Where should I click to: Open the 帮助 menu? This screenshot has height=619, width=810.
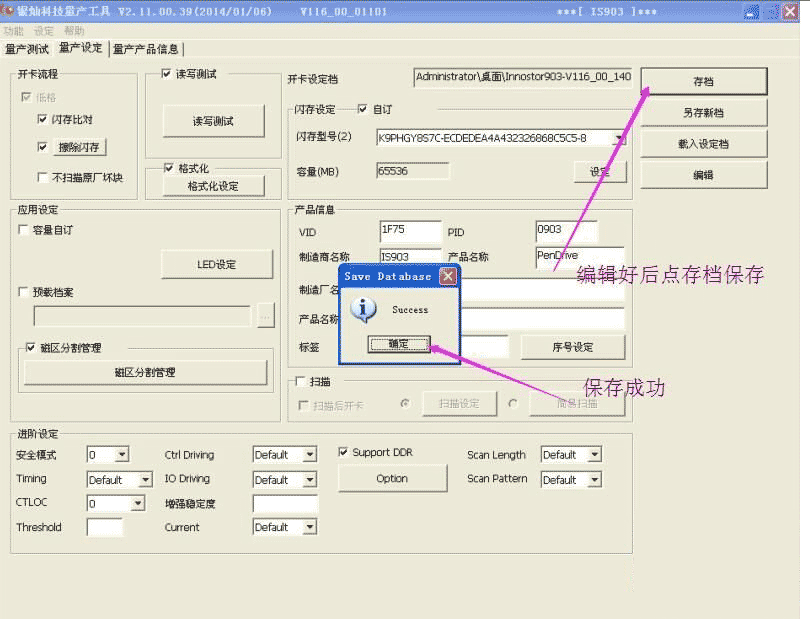[72, 30]
